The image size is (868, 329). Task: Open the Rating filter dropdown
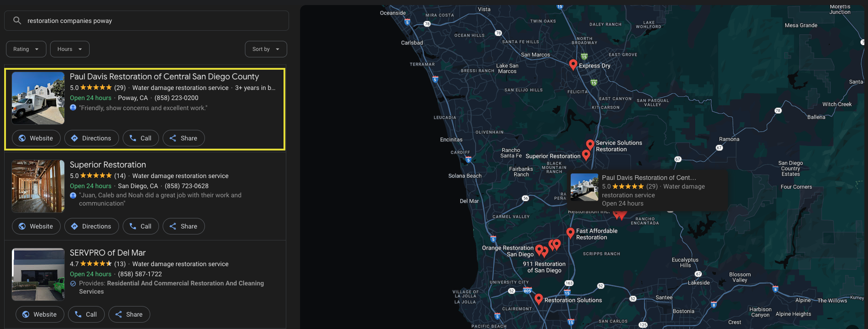click(26, 49)
